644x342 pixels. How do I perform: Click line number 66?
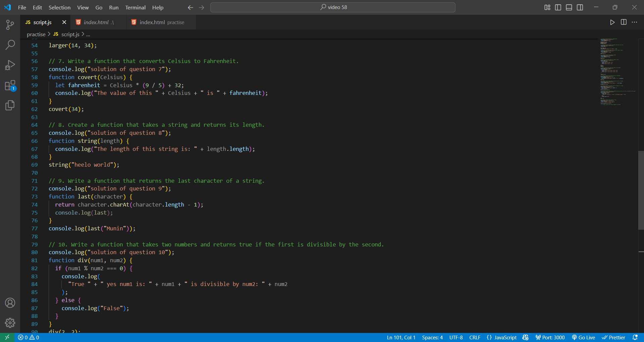click(35, 141)
